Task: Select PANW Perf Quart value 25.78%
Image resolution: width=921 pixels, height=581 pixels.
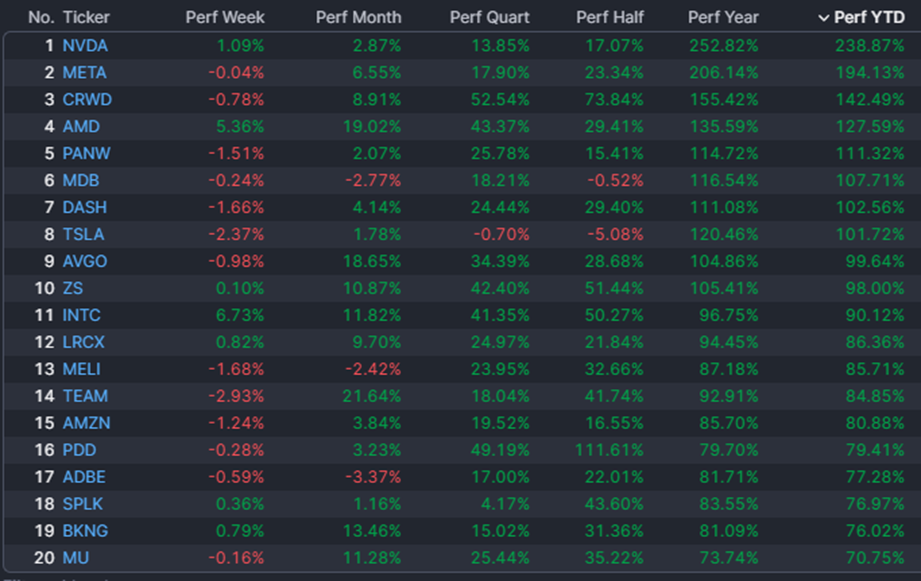Action: point(500,154)
